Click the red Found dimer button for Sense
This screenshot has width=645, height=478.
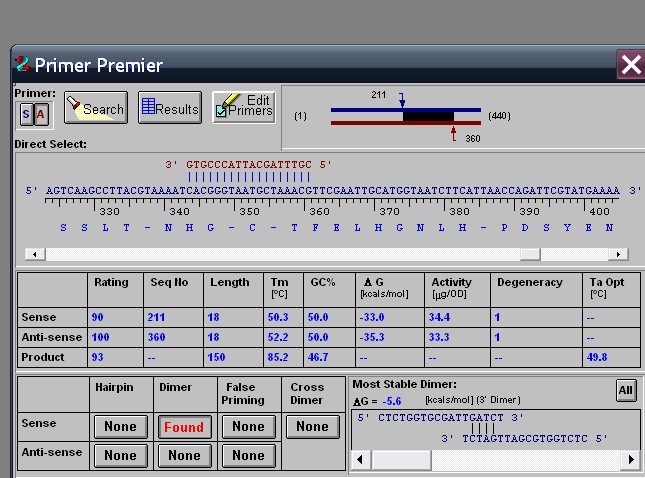tap(184, 427)
